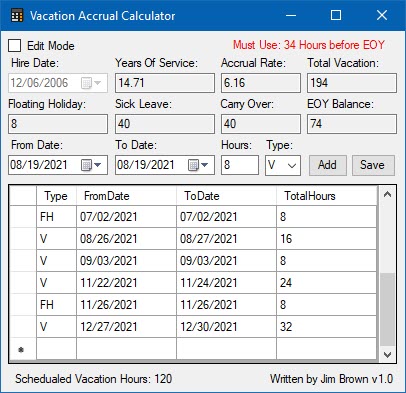
Task: Click the To Date text 08/19/2021
Action: click(146, 165)
